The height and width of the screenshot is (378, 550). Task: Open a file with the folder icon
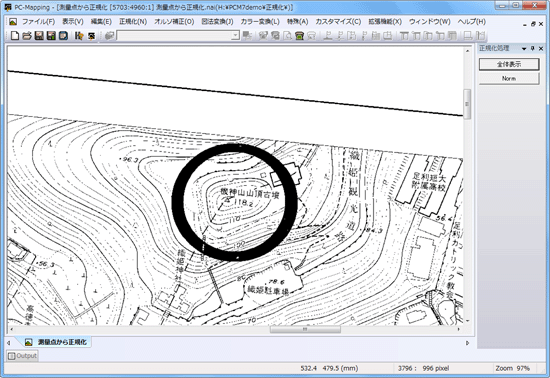click(27, 36)
